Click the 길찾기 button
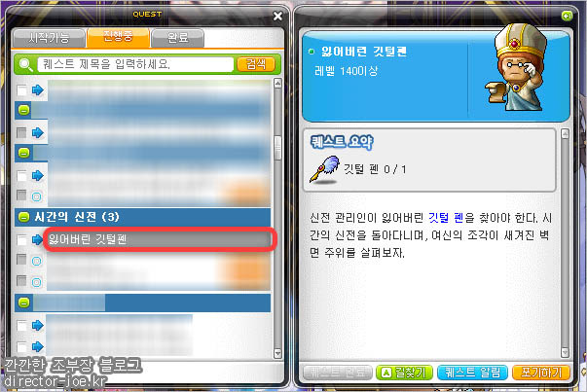587x392 pixels. [404, 373]
